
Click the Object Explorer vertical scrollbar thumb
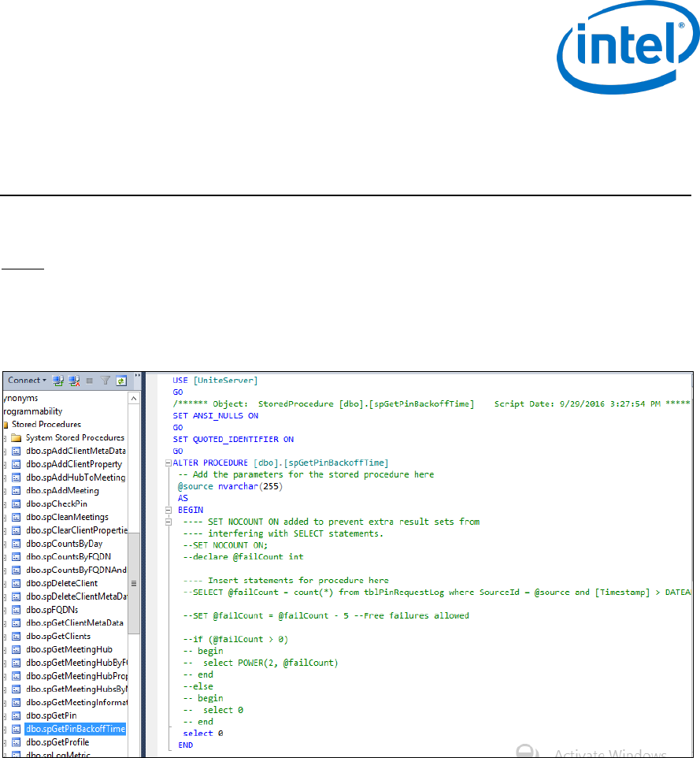(x=134, y=583)
